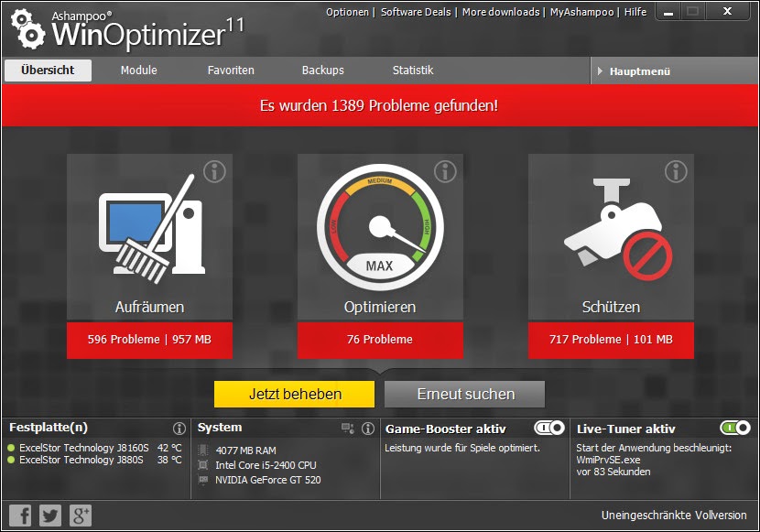Open the More downloads link

tap(501, 12)
